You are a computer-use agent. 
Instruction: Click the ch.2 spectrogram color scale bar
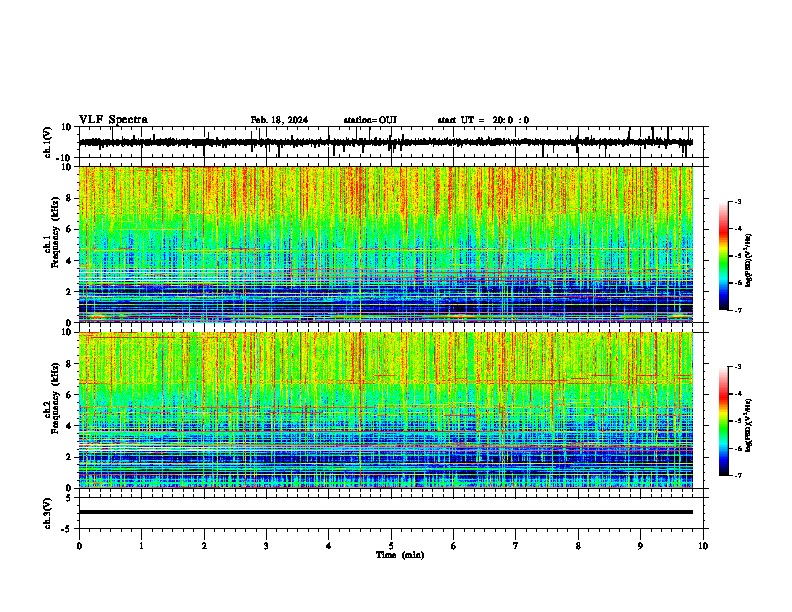[x=724, y=421]
